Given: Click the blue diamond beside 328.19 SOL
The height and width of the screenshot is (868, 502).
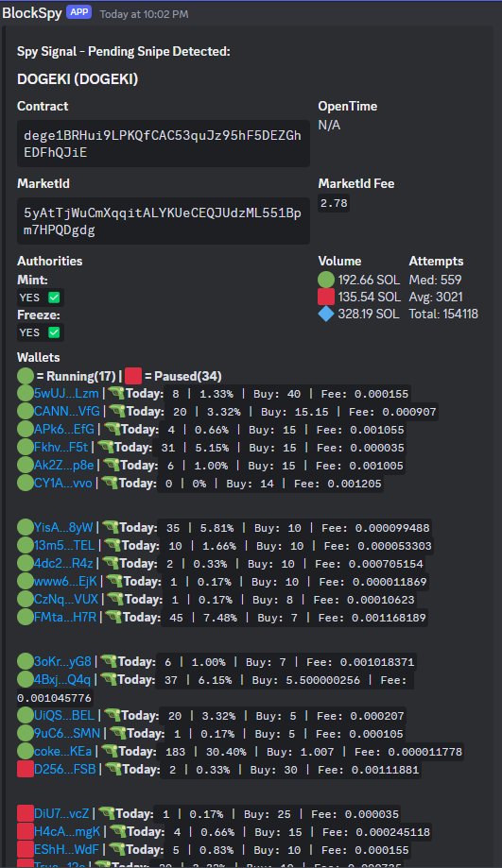Looking at the screenshot, I should tap(326, 314).
